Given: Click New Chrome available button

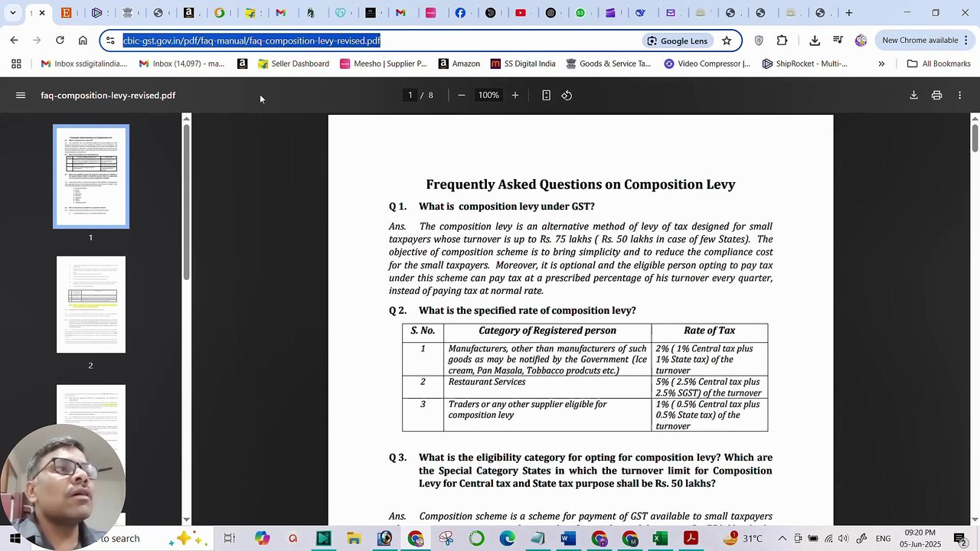Looking at the screenshot, I should coord(920,41).
